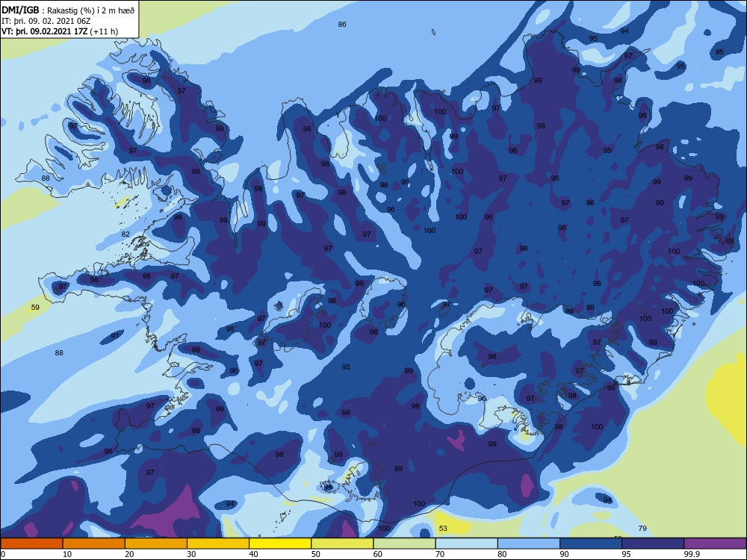Click the '91' humidity value on the map

coord(115,336)
